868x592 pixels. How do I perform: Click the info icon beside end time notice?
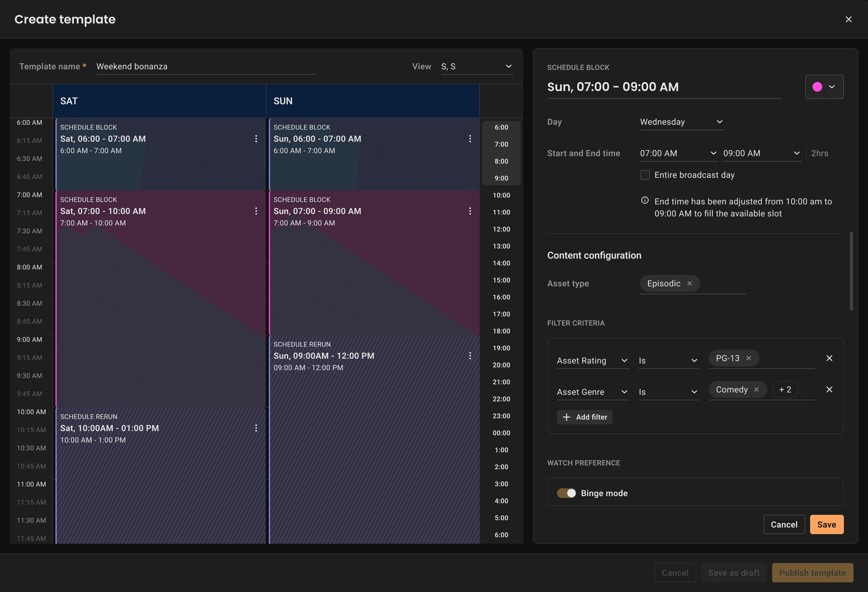click(x=645, y=200)
